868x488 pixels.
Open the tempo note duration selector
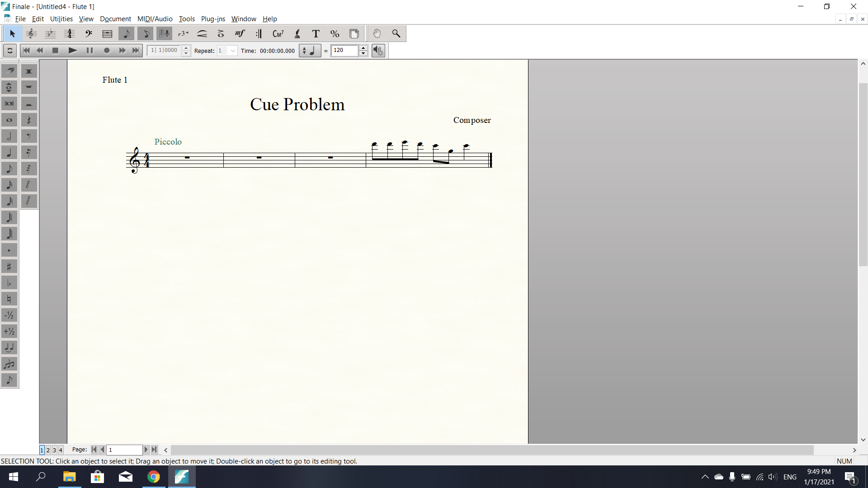[310, 51]
